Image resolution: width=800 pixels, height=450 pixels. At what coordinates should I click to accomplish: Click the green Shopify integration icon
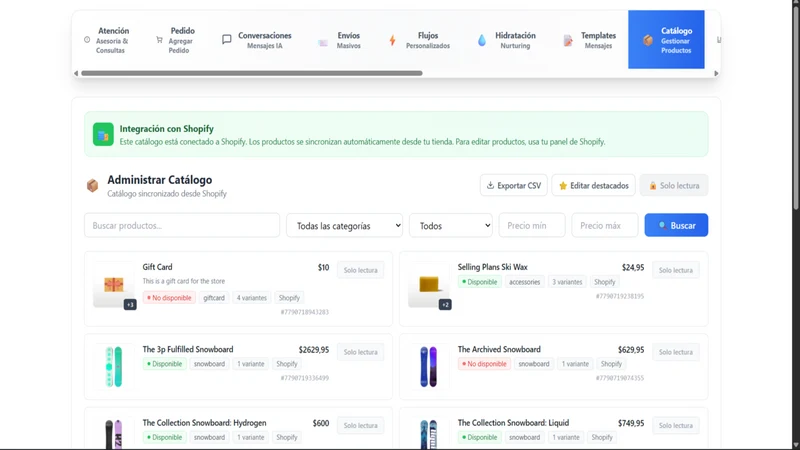103,134
